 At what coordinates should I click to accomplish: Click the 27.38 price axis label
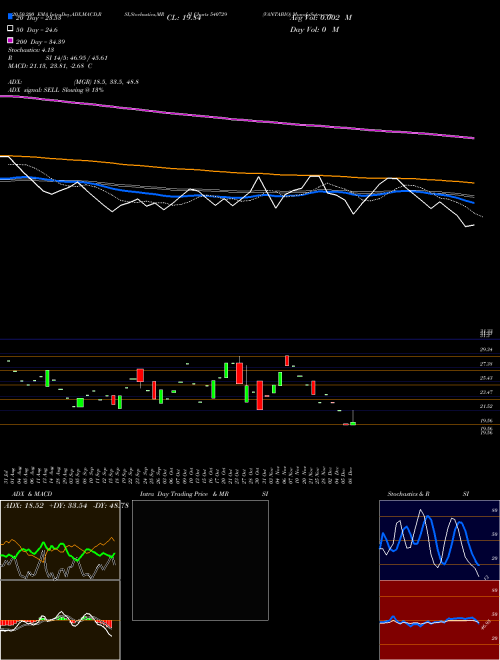pos(486,364)
